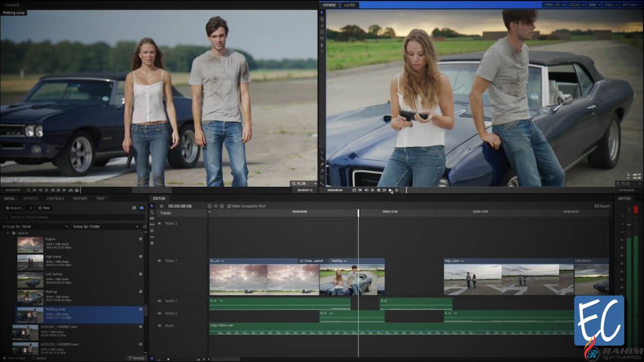Viewport: 644px width, 362px height.
Task: Click the New button in media panel
Action: coord(44,208)
